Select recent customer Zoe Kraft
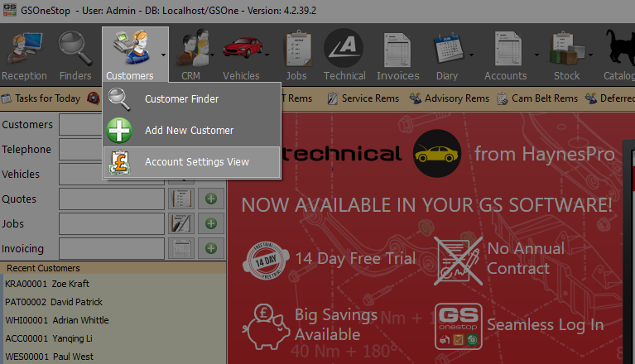The width and height of the screenshot is (635, 364). (x=47, y=284)
